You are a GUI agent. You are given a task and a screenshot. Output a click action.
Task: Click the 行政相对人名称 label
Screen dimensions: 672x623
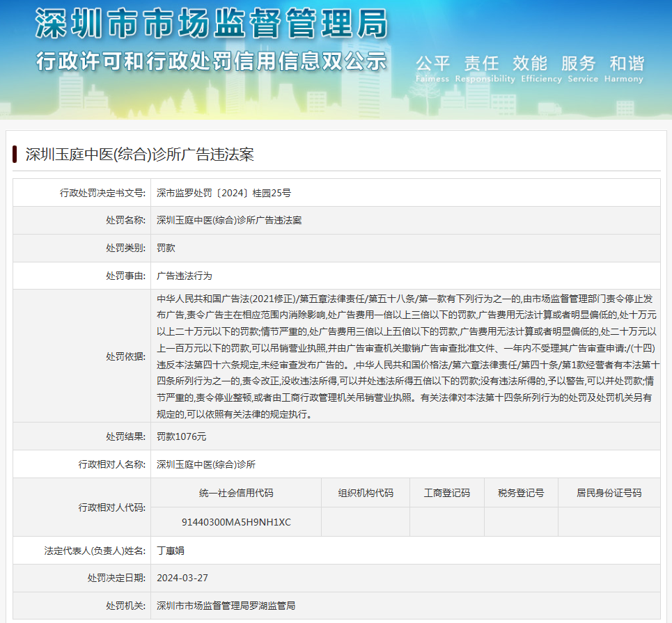[112, 464]
